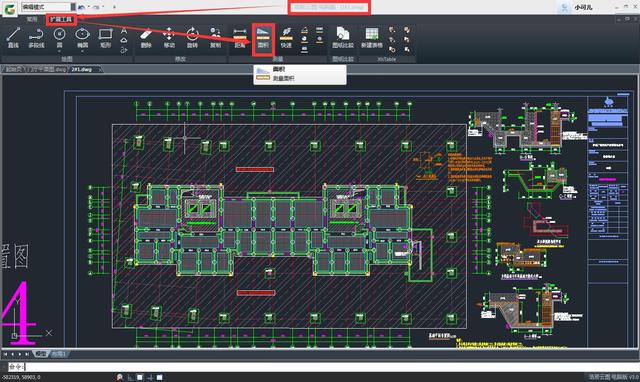Select the 多段线 polyline tool

click(x=36, y=38)
